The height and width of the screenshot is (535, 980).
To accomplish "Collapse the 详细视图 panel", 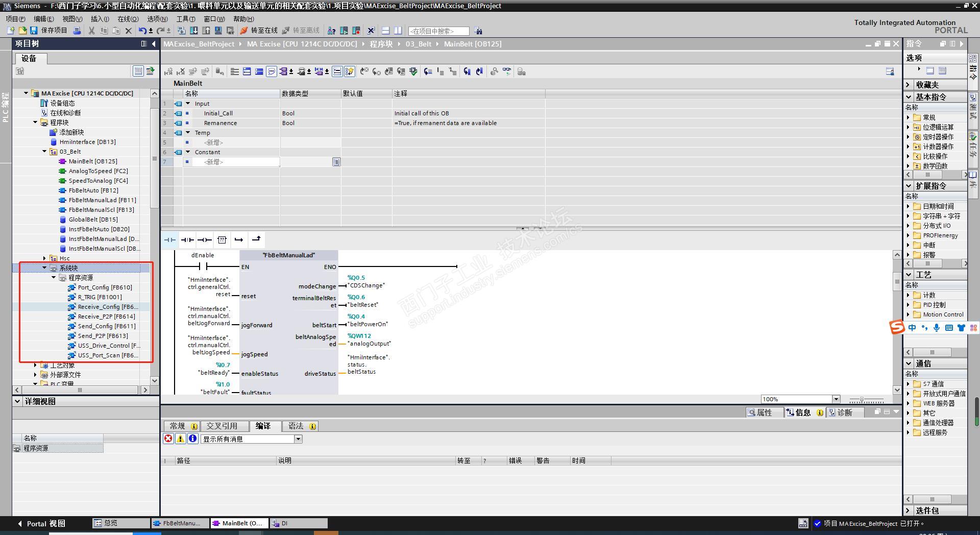I will (17, 401).
